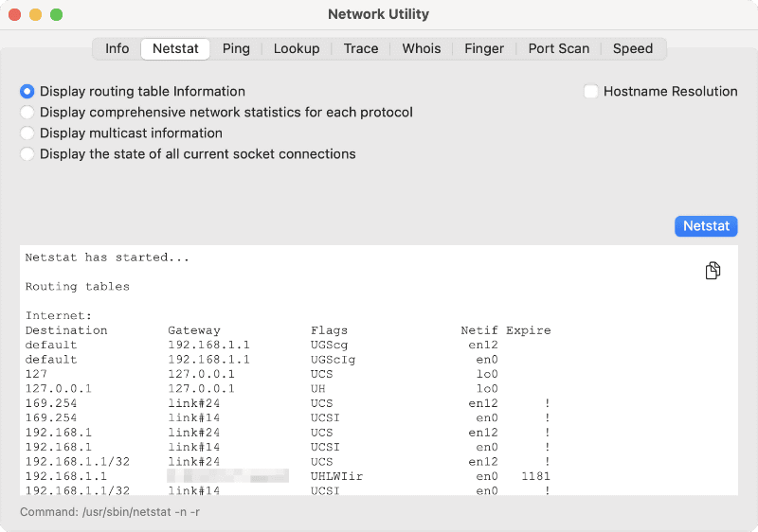The width and height of the screenshot is (758, 532).
Task: Copy the netstat output with the copy icon
Action: (713, 272)
